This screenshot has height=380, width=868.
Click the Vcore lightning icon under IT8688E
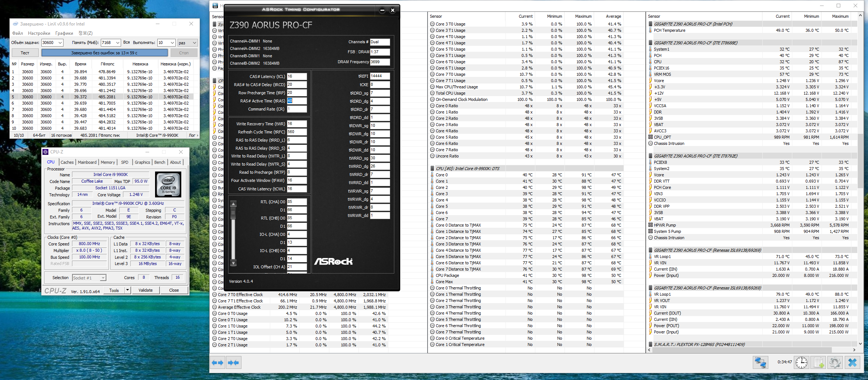click(x=651, y=81)
